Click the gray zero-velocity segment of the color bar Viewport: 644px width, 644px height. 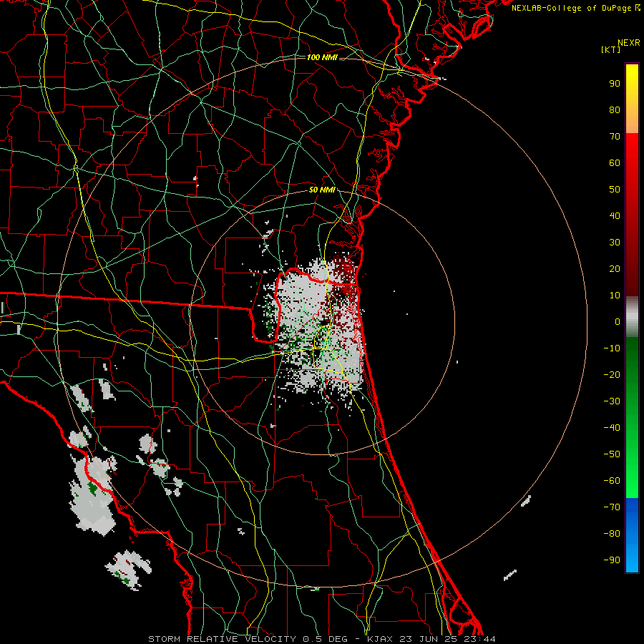632,317
